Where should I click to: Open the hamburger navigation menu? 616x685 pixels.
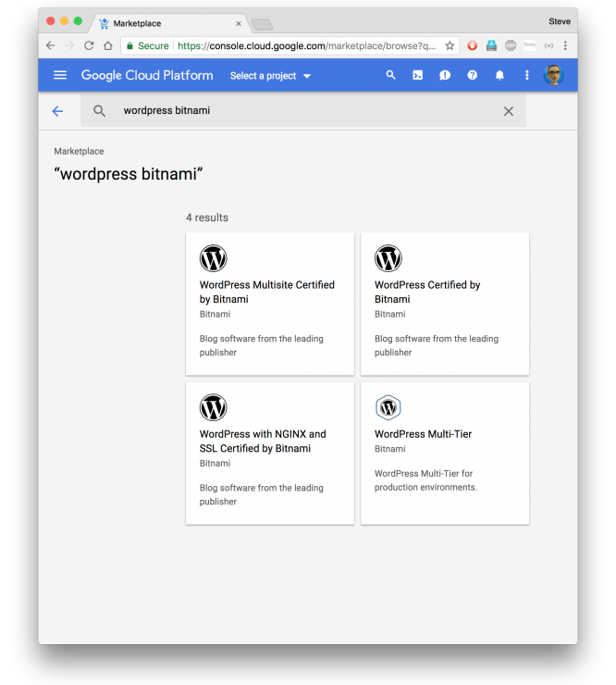tap(60, 75)
